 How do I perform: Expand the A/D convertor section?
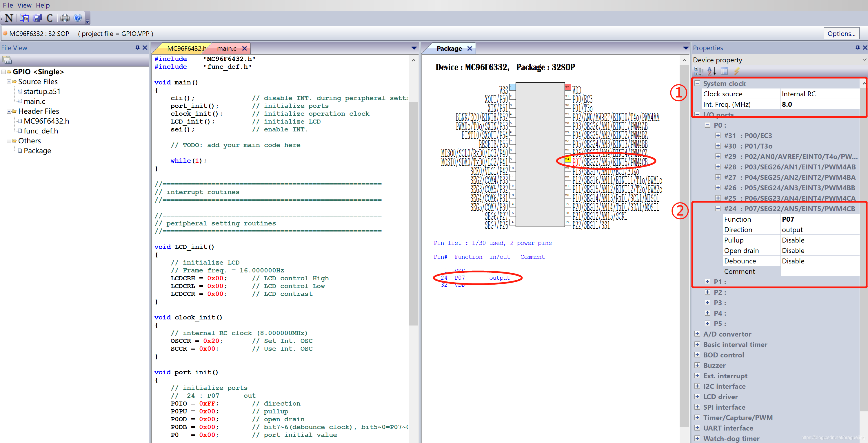pyautogui.click(x=697, y=334)
